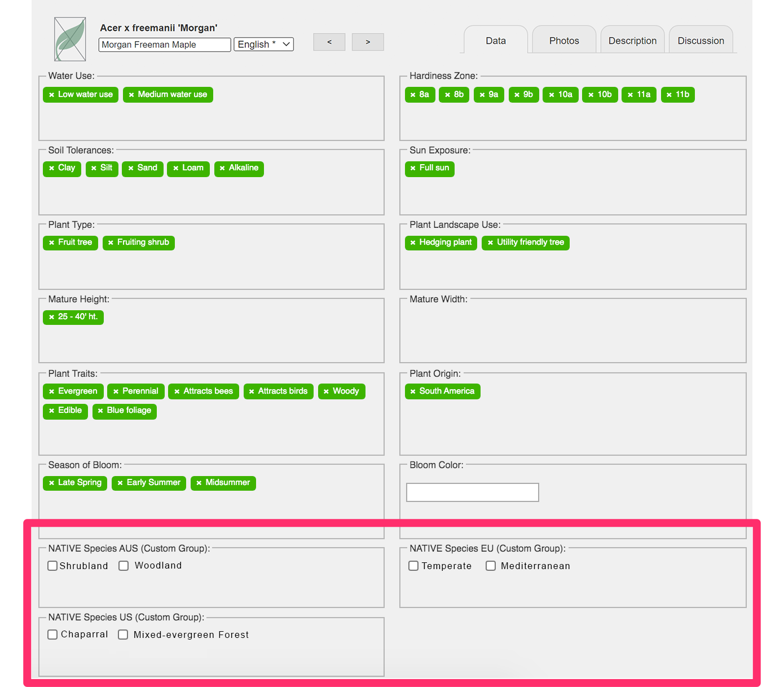This screenshot has width=784, height=687.
Task: Remove the Early Summer bloom tag
Action: tap(120, 483)
